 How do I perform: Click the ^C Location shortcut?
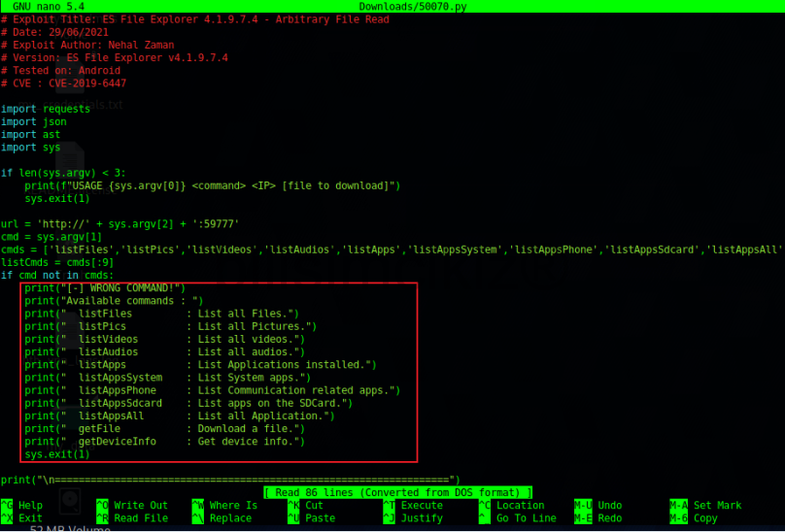512,506
